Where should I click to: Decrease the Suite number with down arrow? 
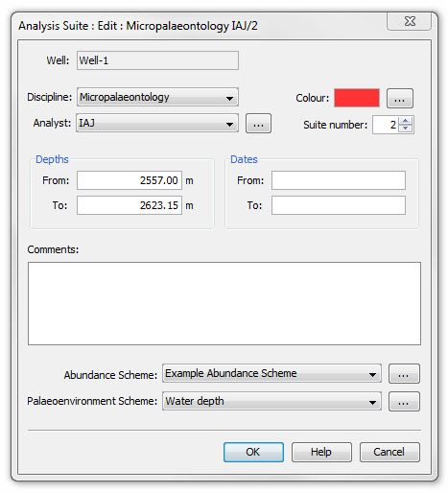pyautogui.click(x=406, y=129)
